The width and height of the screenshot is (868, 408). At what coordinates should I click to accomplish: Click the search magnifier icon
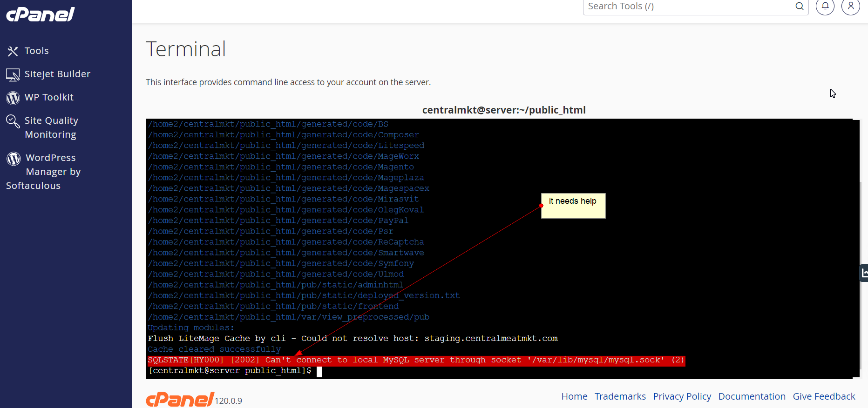[x=800, y=6]
